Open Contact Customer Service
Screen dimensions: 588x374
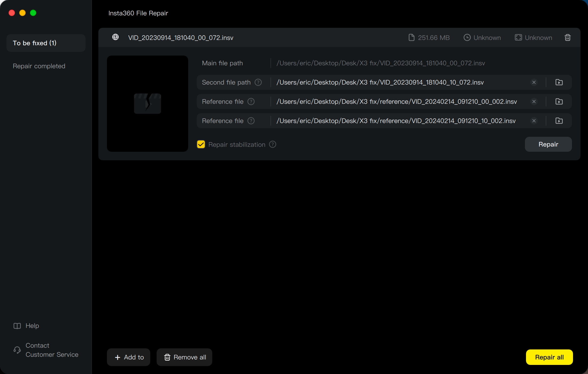pos(52,350)
